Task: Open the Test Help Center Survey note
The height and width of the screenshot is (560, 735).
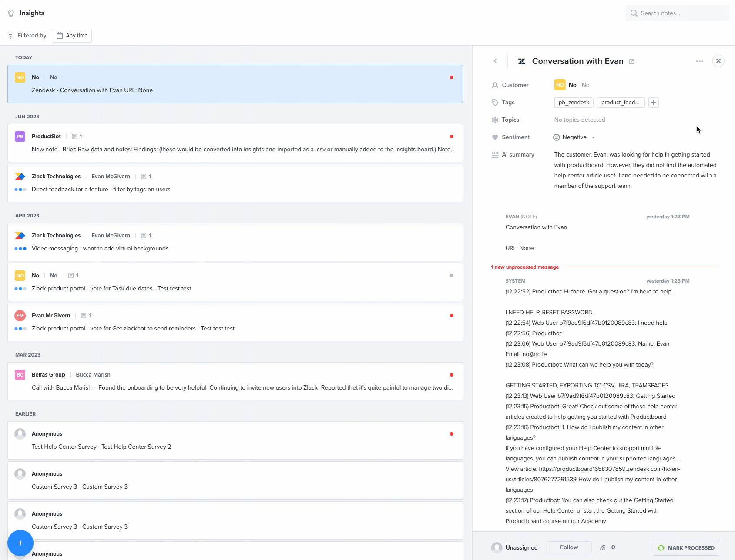Action: click(235, 440)
